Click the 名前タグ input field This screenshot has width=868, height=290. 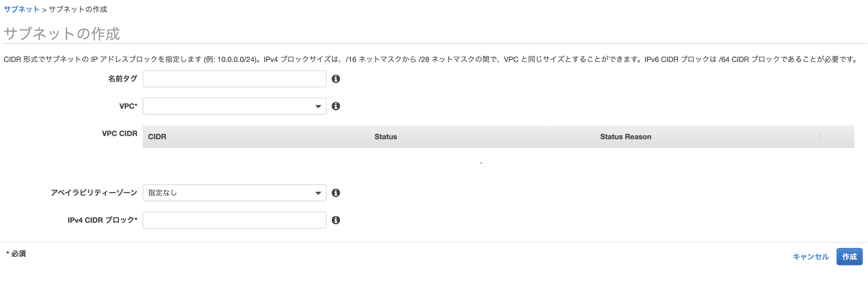(x=234, y=79)
